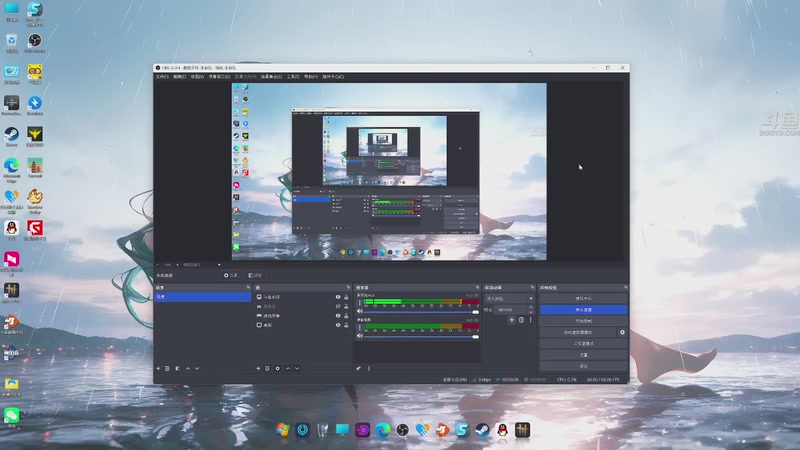Decrease transition duration with down arrow
The height and width of the screenshot is (450, 800).
point(531,312)
